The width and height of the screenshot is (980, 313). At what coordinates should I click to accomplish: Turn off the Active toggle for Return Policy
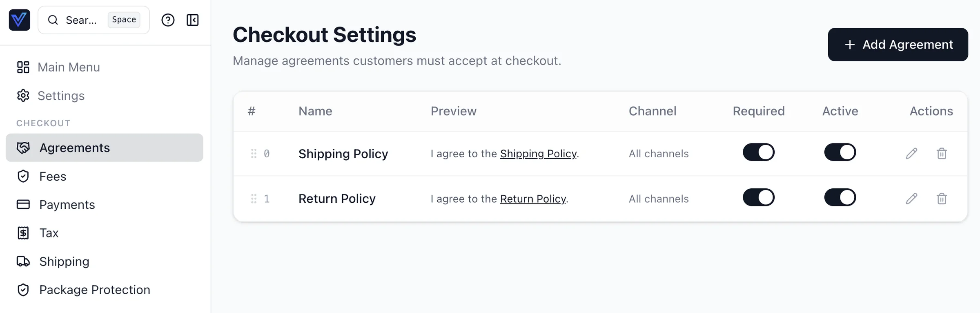coord(840,197)
